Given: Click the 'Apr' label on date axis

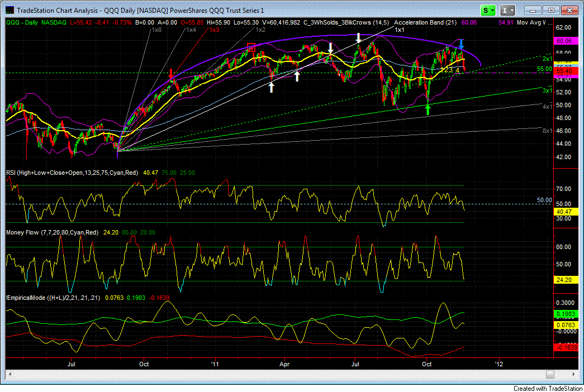Looking at the screenshot, I should tap(284, 364).
